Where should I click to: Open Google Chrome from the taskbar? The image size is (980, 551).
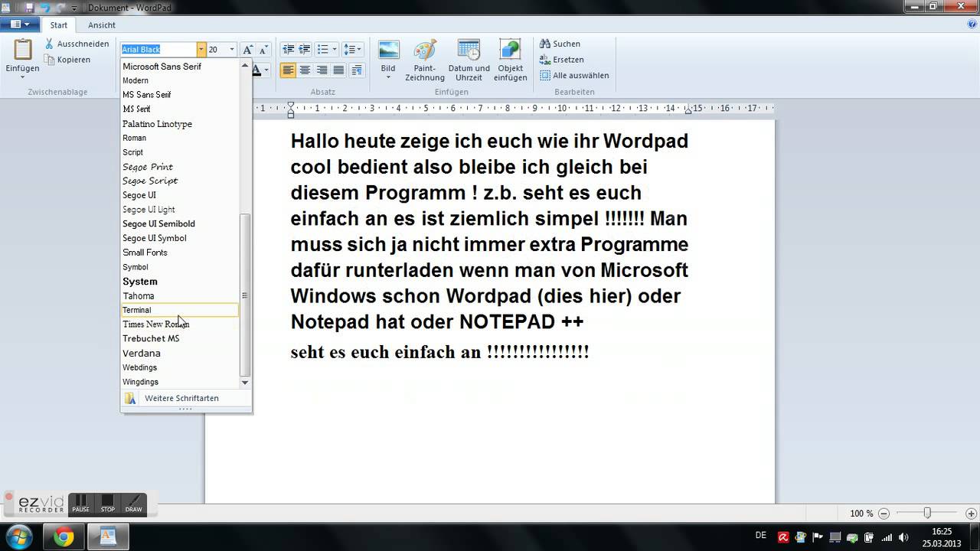pyautogui.click(x=64, y=537)
